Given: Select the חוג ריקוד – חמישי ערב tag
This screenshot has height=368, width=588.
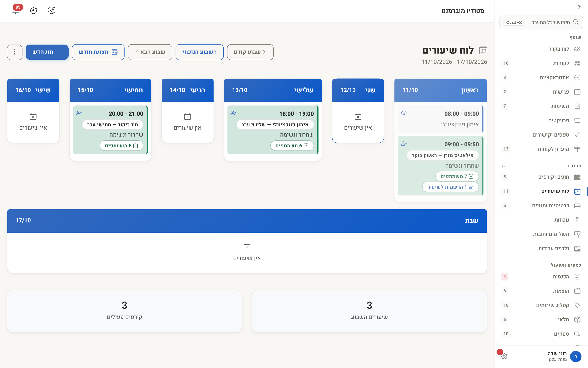Looking at the screenshot, I should [x=112, y=125].
